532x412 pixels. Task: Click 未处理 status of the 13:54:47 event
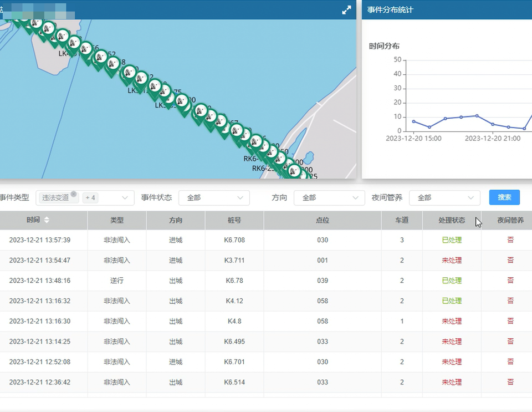point(452,261)
